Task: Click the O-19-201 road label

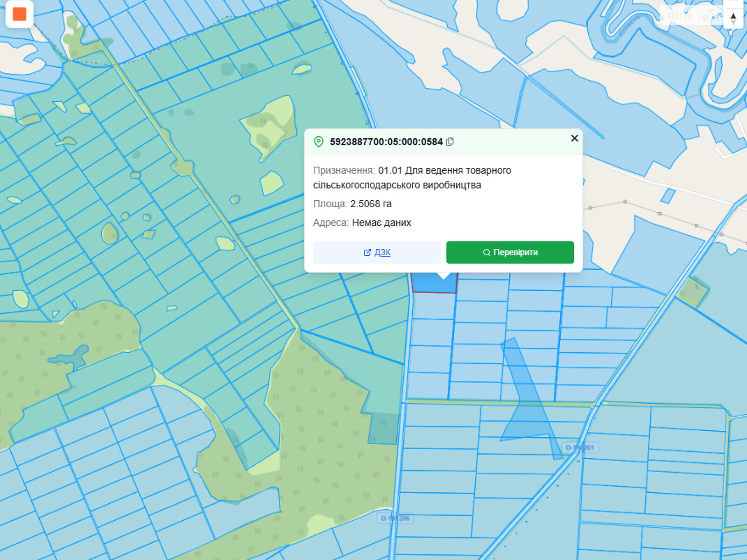Action: (580, 448)
